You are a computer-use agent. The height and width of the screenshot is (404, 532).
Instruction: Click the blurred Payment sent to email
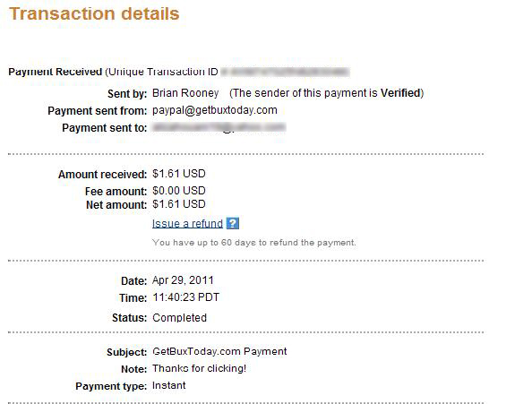(x=219, y=127)
